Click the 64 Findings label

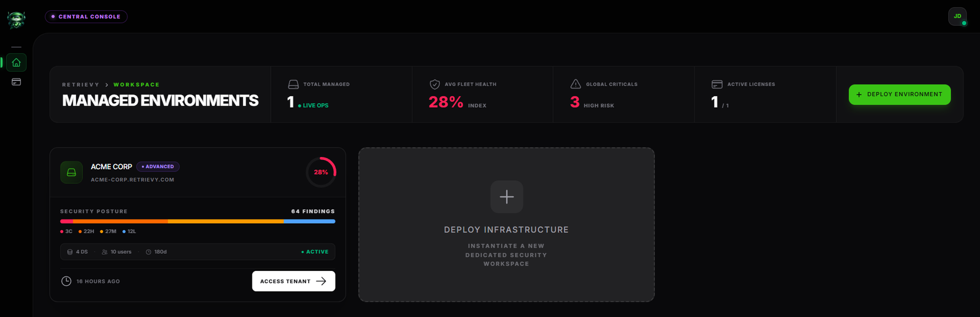tap(313, 212)
